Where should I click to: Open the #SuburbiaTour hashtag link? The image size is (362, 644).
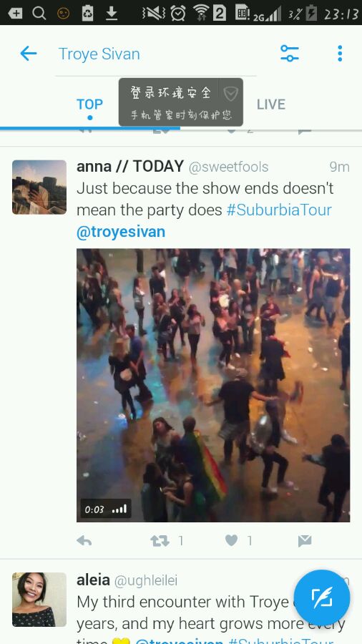(279, 210)
